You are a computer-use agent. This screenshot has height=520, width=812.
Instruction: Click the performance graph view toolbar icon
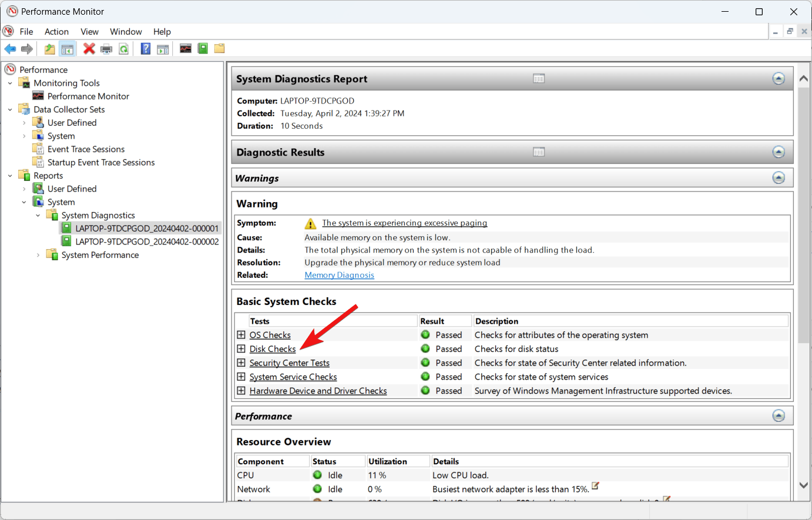[x=186, y=49]
